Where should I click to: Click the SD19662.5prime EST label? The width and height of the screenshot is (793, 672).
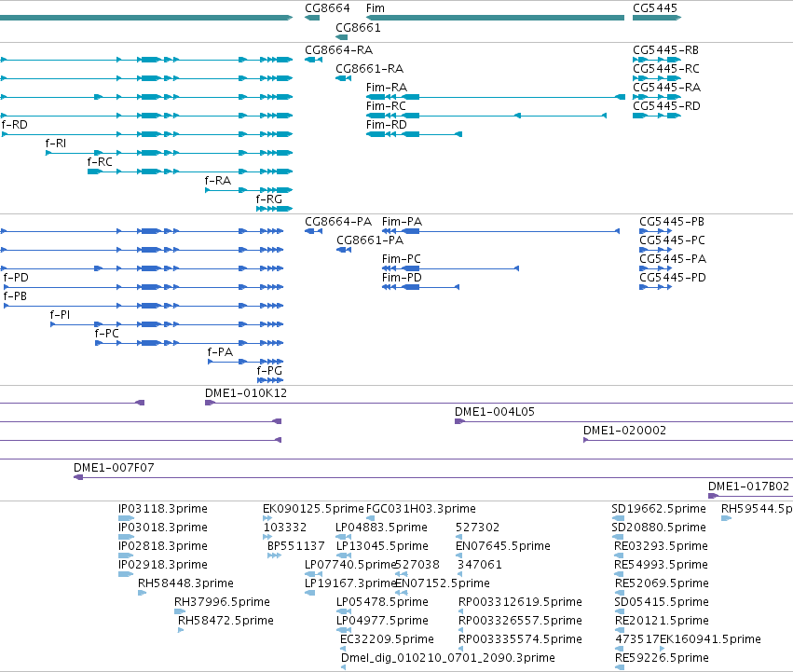point(659,509)
